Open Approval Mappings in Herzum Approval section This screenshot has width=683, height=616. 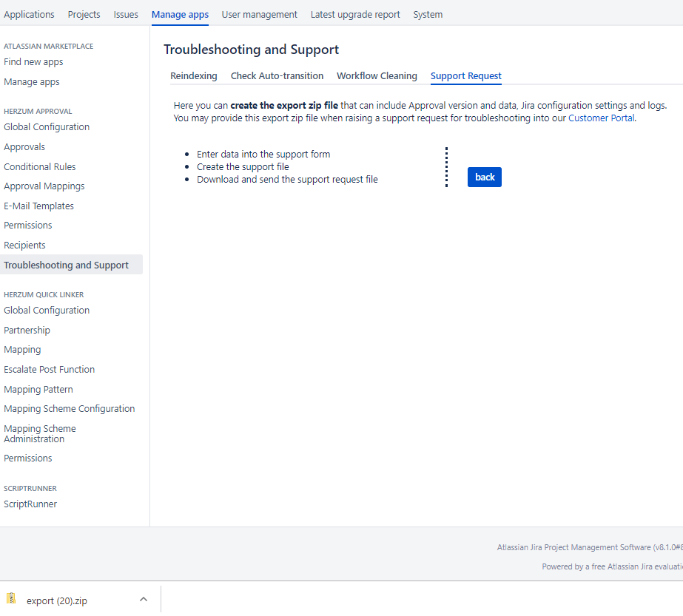coord(44,186)
